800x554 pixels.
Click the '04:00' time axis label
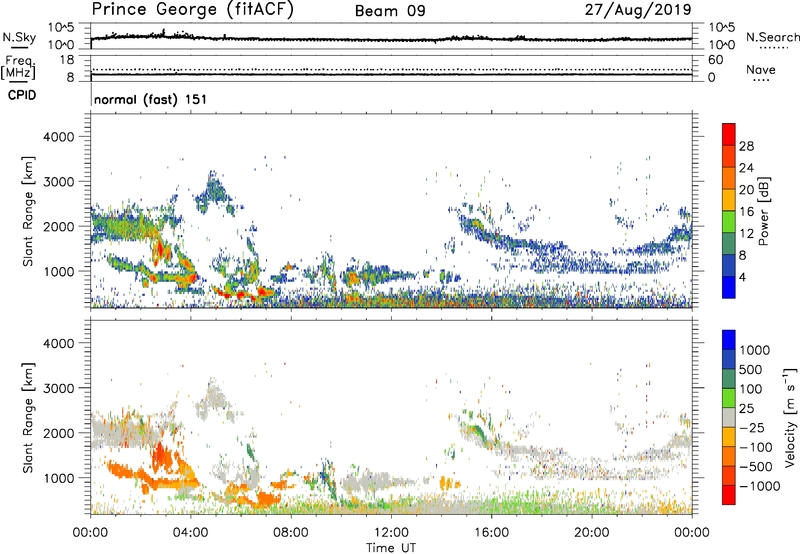(x=191, y=533)
